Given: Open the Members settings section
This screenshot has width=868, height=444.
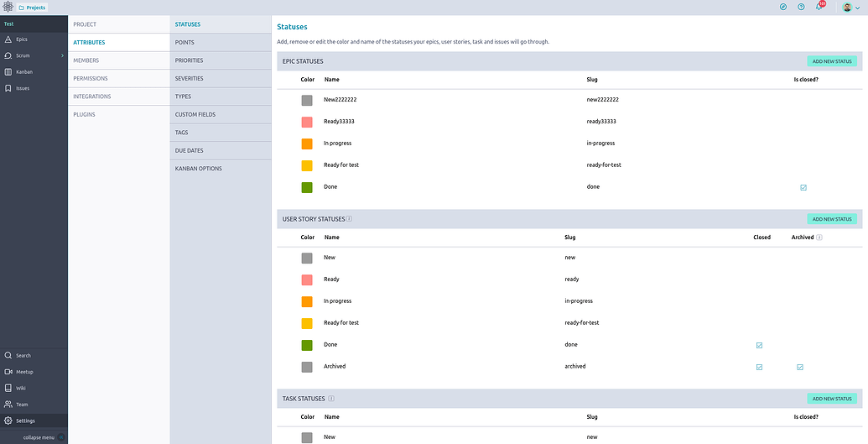Looking at the screenshot, I should tap(86, 60).
